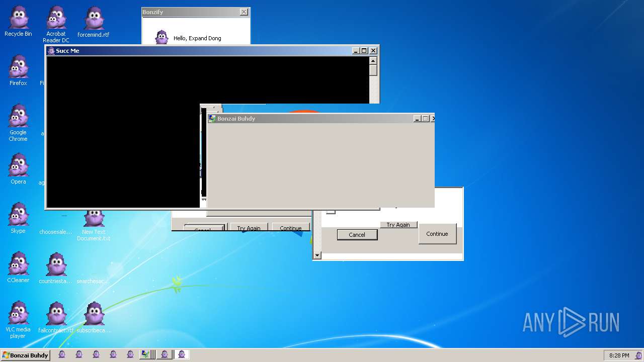Minimize the Succ Me window
644x362 pixels.
click(356, 51)
